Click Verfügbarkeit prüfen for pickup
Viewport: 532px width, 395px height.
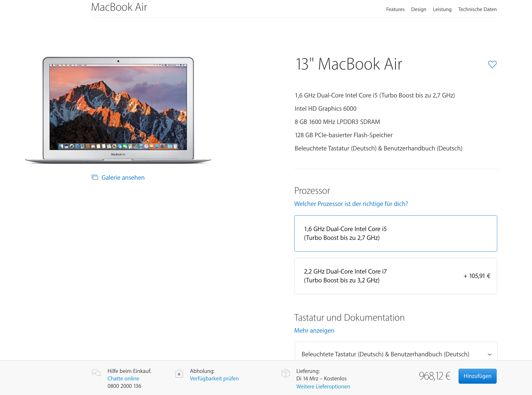[214, 378]
